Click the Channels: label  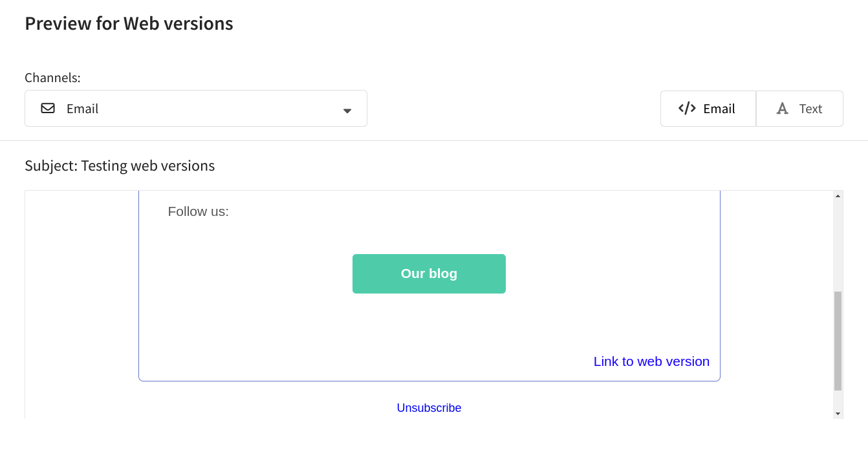click(x=52, y=78)
